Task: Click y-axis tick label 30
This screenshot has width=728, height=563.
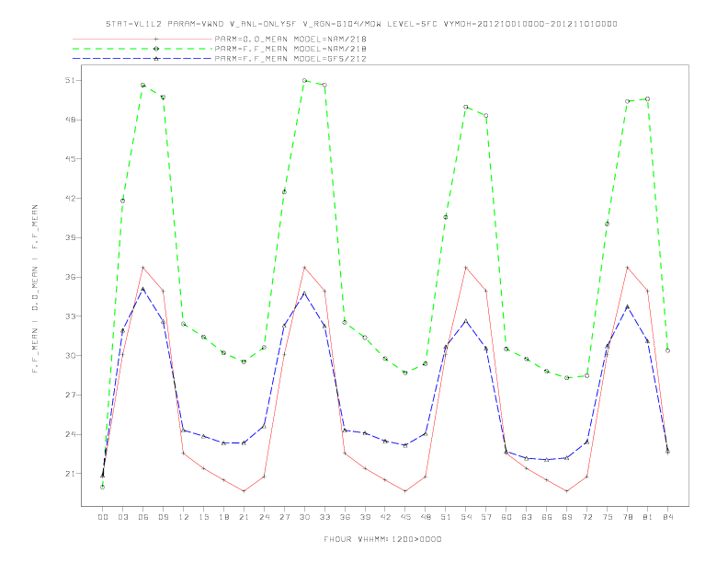Action: [x=70, y=356]
